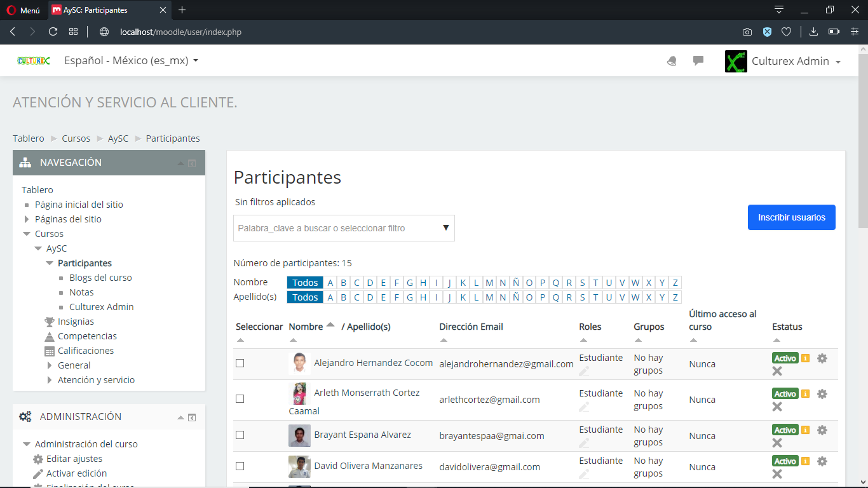Image resolution: width=868 pixels, height=488 pixels.
Task: Click pencil icon to edit Arleth's role
Action: [584, 407]
